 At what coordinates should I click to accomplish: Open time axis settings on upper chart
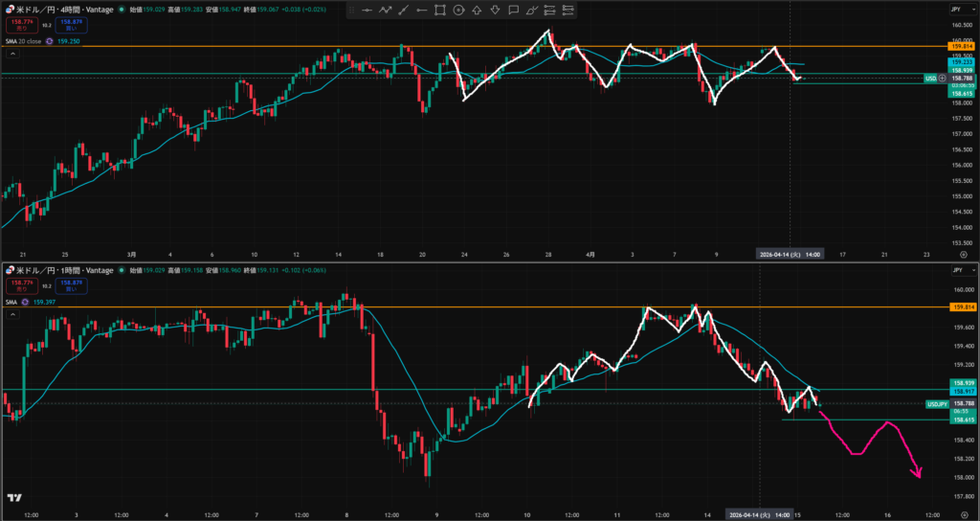click(x=963, y=256)
